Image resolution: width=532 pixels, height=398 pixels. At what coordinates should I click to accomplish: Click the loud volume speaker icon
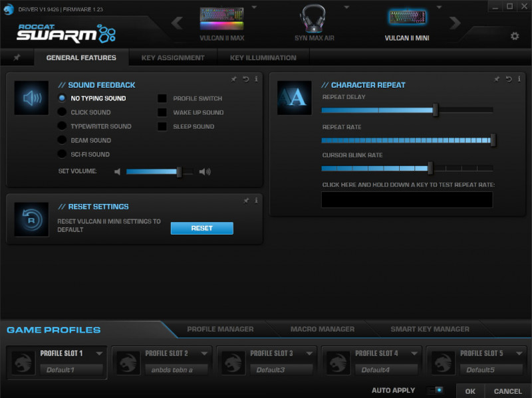[205, 171]
